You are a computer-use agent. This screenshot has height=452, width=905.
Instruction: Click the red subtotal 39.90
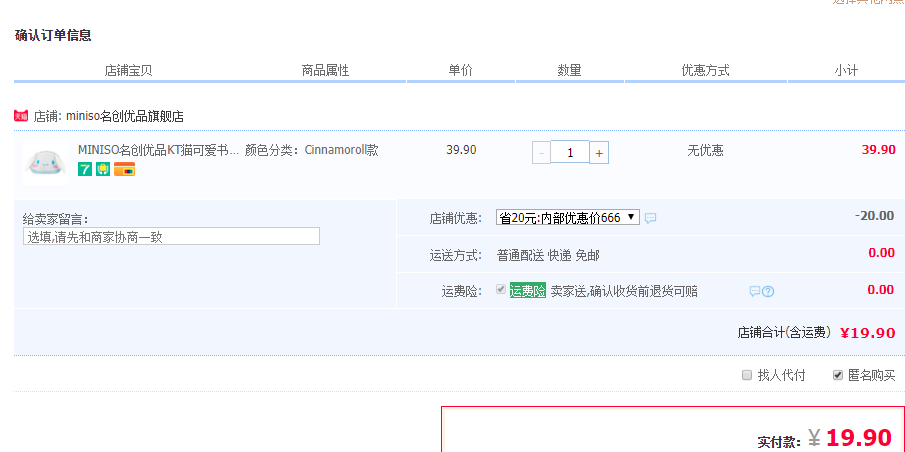[878, 150]
